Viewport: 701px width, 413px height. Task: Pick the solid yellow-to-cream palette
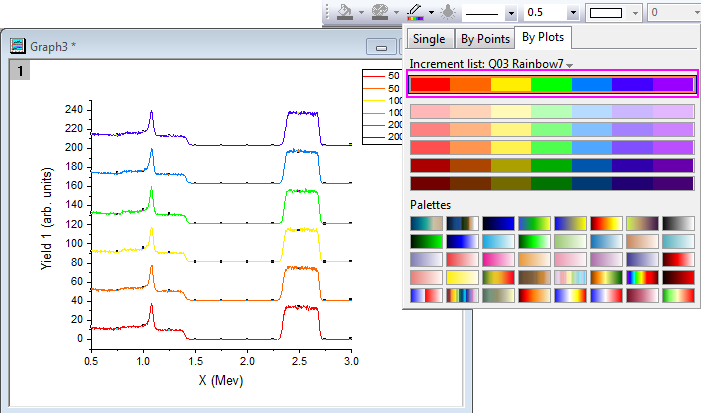pos(462,277)
